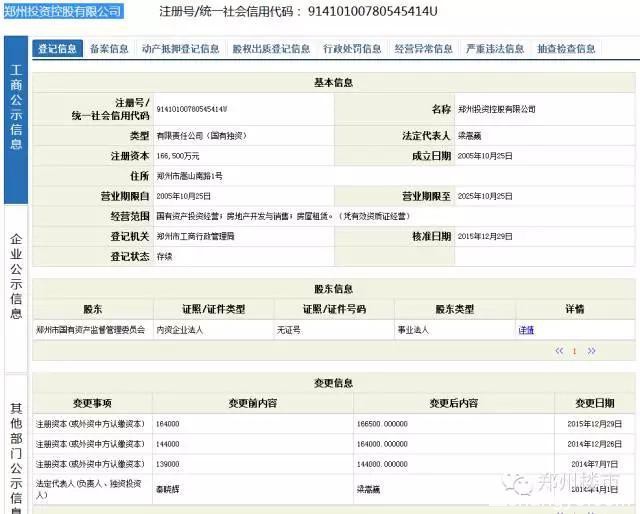View the 行政处罚信息 tab
The image size is (640, 514).
352,49
